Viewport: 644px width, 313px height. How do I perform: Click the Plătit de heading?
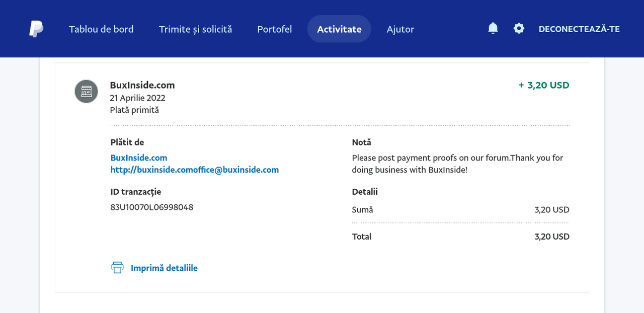pos(127,142)
